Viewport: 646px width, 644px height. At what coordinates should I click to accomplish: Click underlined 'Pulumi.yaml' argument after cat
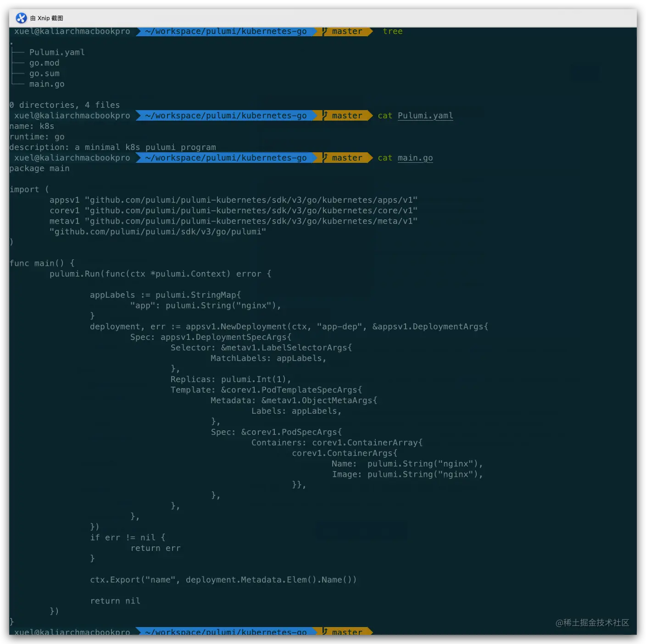425,116
